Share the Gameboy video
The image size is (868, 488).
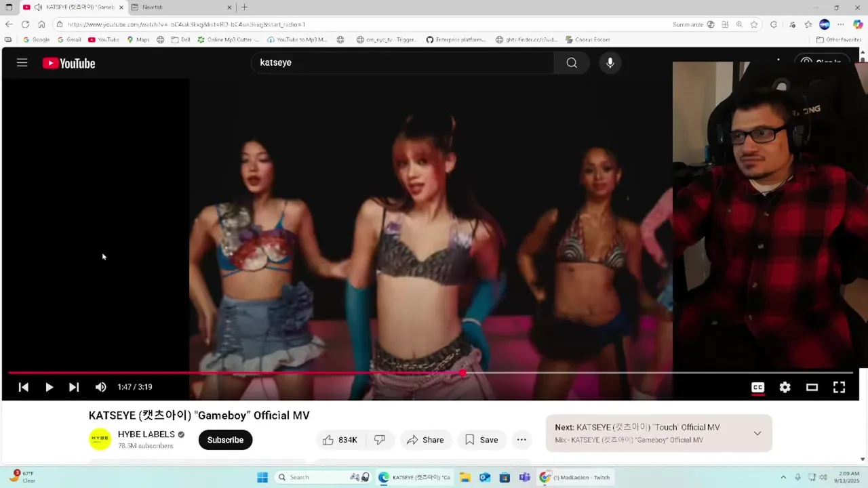[425, 440]
